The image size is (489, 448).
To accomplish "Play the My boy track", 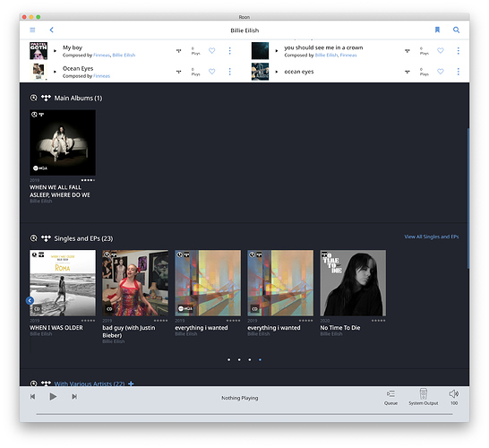I will pyautogui.click(x=56, y=51).
